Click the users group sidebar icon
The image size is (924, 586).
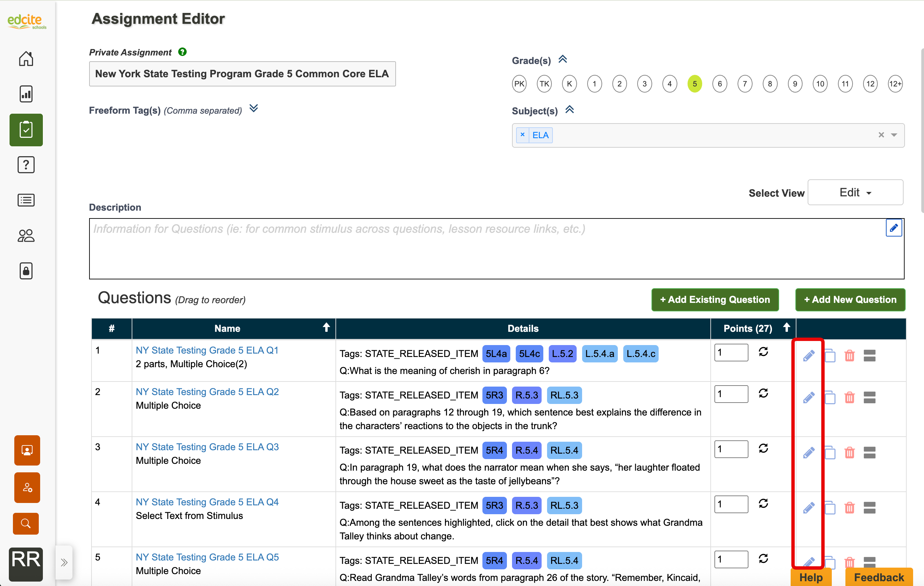point(26,235)
